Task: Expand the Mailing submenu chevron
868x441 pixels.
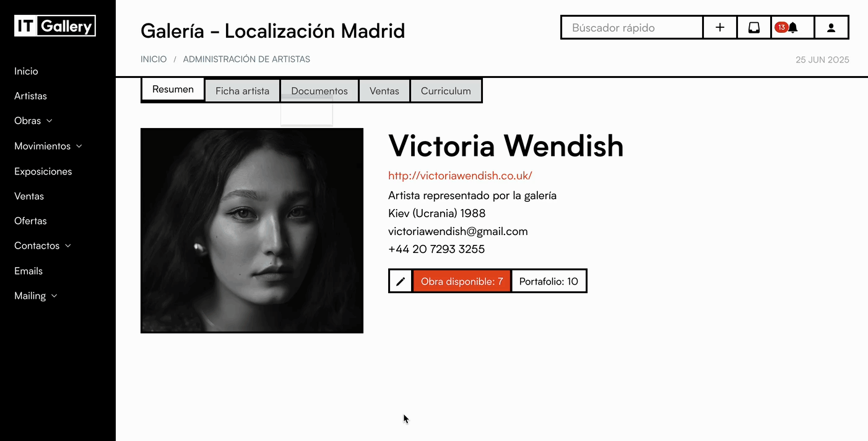Action: 54,296
